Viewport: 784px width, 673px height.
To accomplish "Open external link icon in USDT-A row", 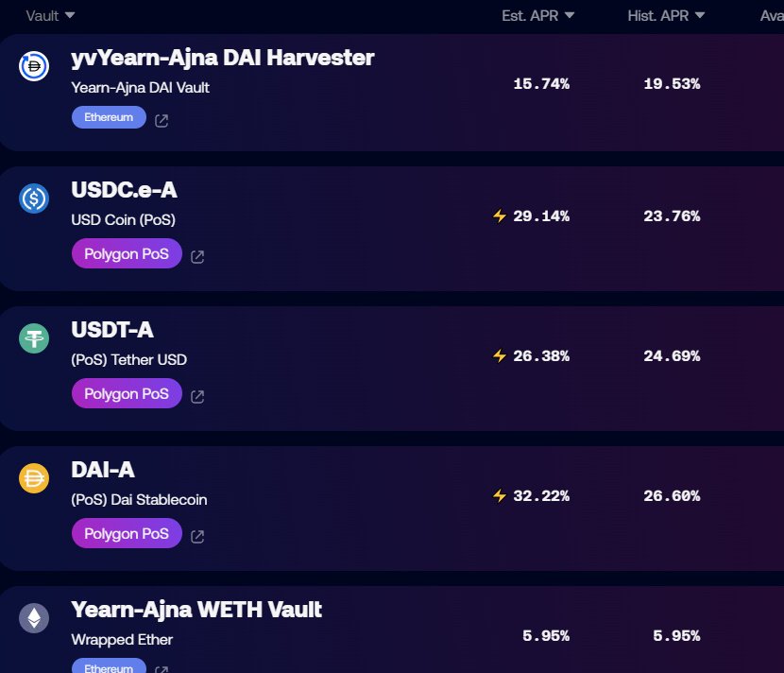I will tap(197, 397).
